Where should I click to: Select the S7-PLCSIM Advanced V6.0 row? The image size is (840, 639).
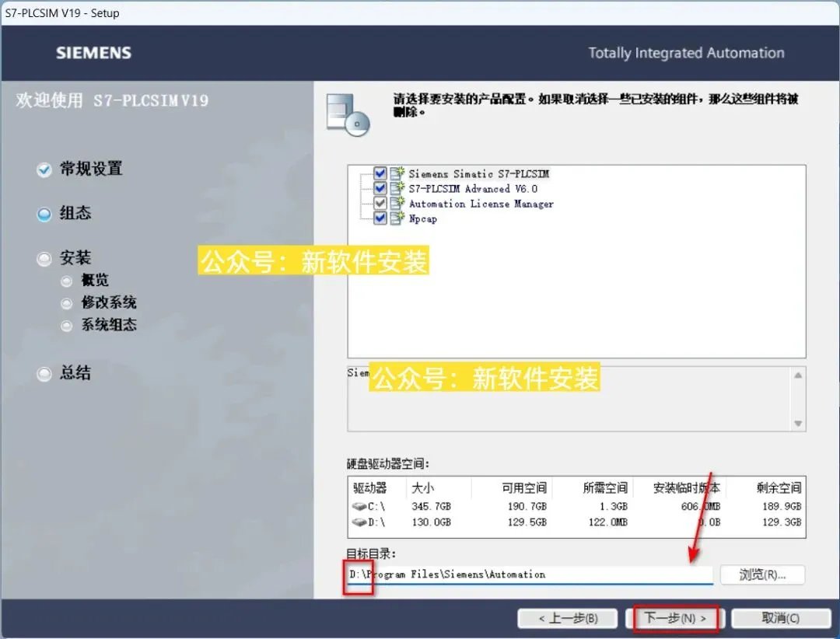[x=473, y=189]
